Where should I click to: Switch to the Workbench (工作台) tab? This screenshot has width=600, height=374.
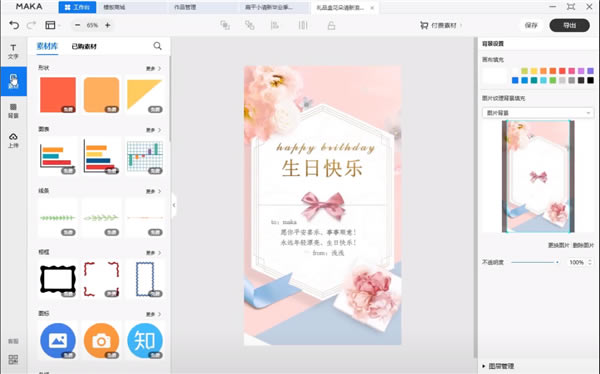click(77, 7)
